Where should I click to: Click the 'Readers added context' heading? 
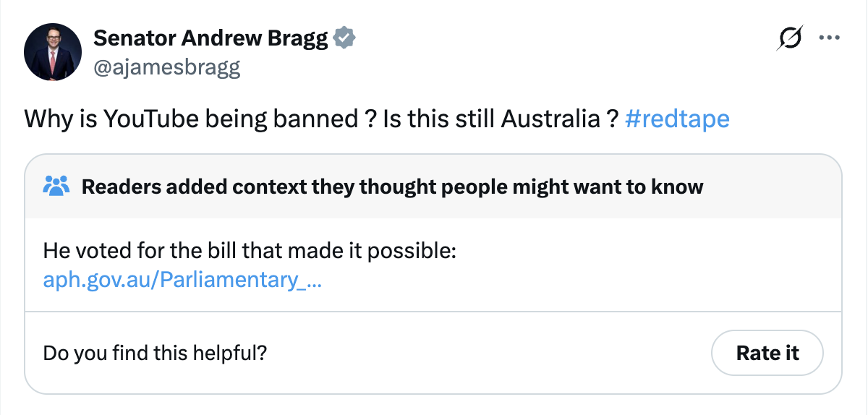[392, 187]
